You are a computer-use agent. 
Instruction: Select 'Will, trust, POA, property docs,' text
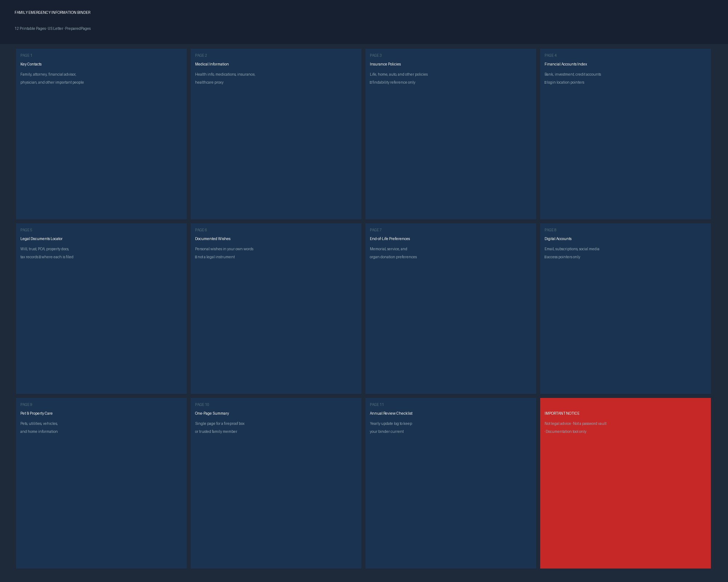[x=45, y=249]
